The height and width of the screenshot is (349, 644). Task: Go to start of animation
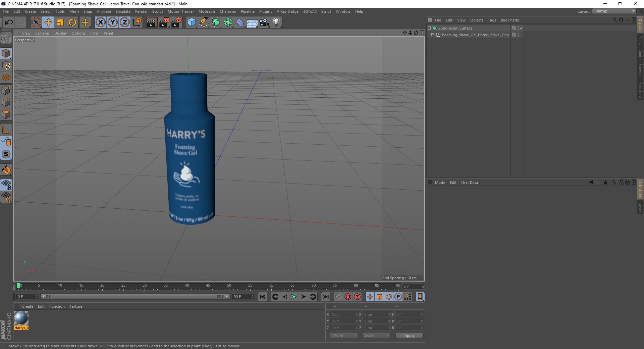pyautogui.click(x=263, y=297)
